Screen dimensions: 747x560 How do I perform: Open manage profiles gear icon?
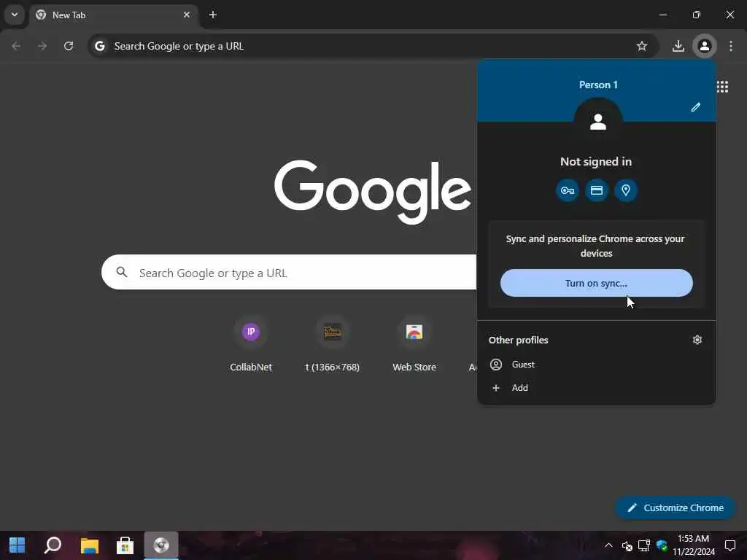coord(697,340)
